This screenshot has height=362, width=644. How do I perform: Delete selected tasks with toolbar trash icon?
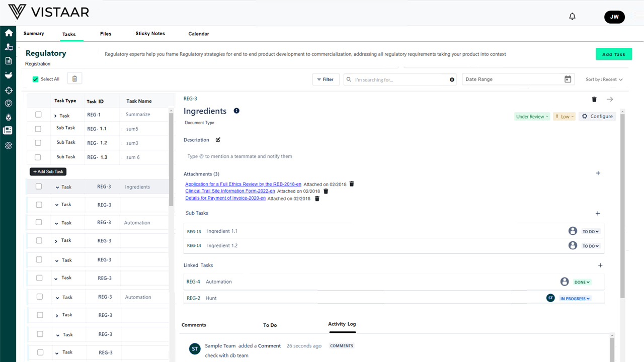pyautogui.click(x=74, y=78)
